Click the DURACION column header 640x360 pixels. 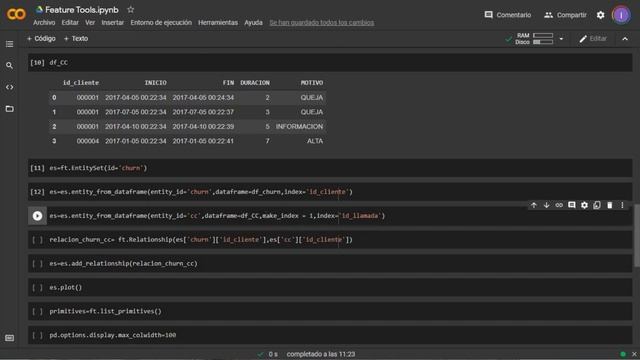click(x=255, y=83)
